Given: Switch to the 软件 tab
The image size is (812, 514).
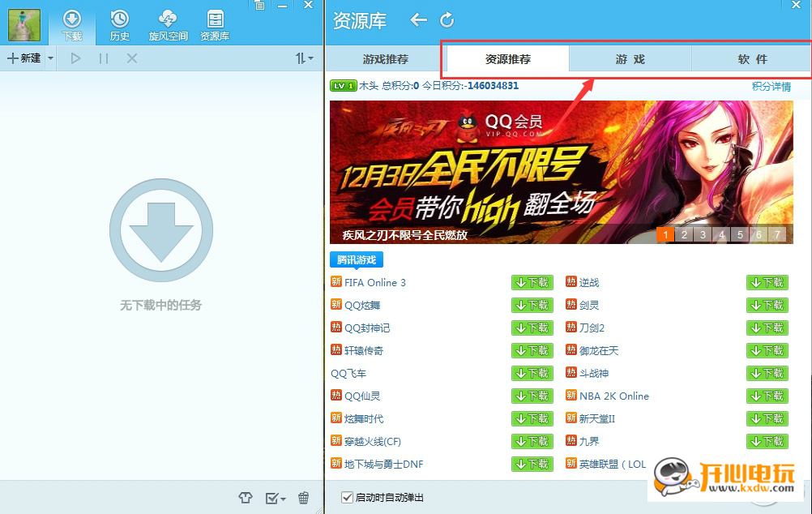Looking at the screenshot, I should 752,58.
